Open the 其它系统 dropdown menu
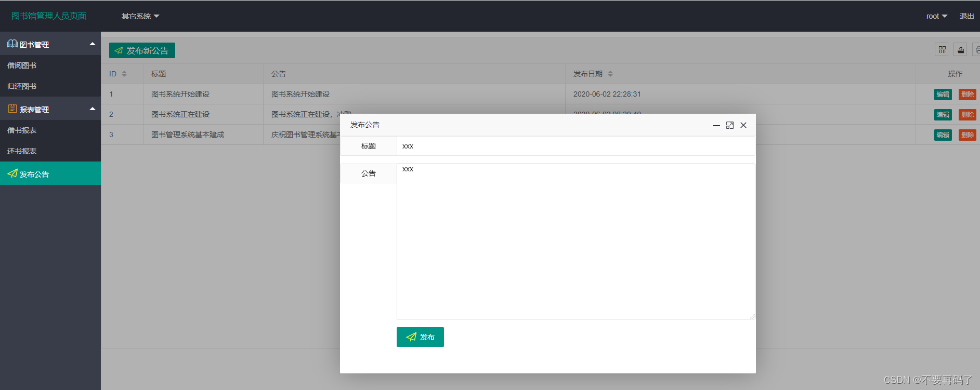 point(140,16)
